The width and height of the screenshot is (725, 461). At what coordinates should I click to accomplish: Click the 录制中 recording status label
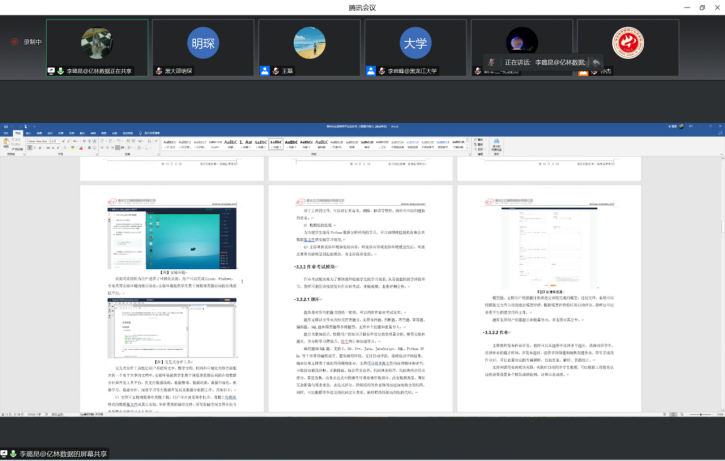31,42
